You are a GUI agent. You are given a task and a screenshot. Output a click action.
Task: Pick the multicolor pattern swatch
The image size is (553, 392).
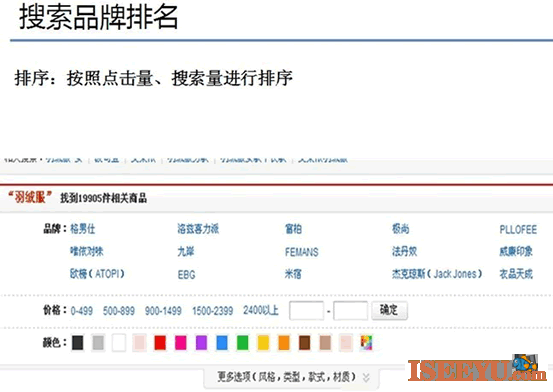[366, 343]
